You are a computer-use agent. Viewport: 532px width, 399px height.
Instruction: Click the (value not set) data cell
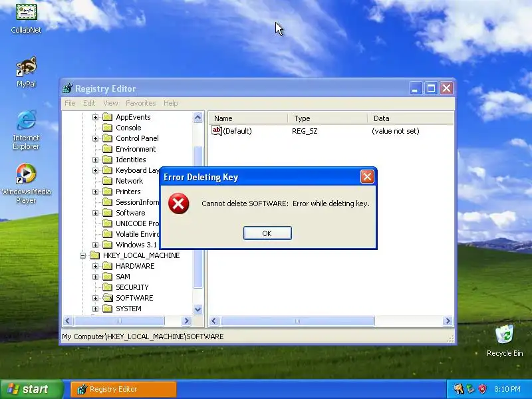(396, 131)
